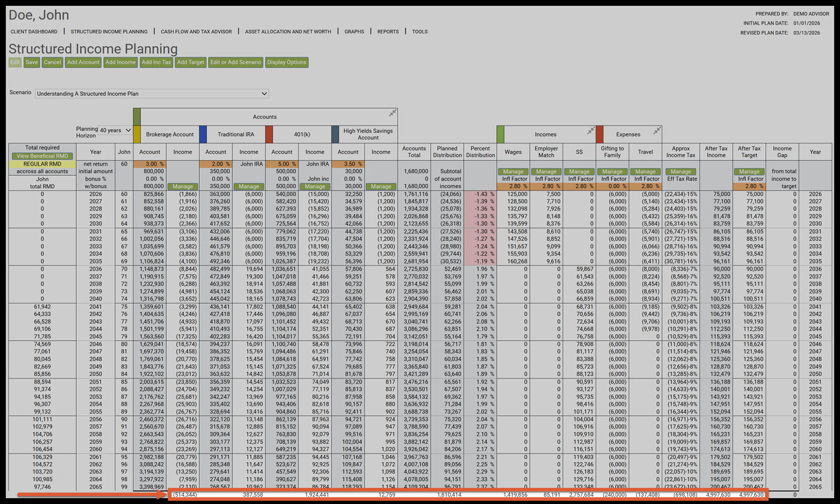Edit the Gifting to Family 0.00 % factor
840x504 pixels.
pyautogui.click(x=613, y=187)
